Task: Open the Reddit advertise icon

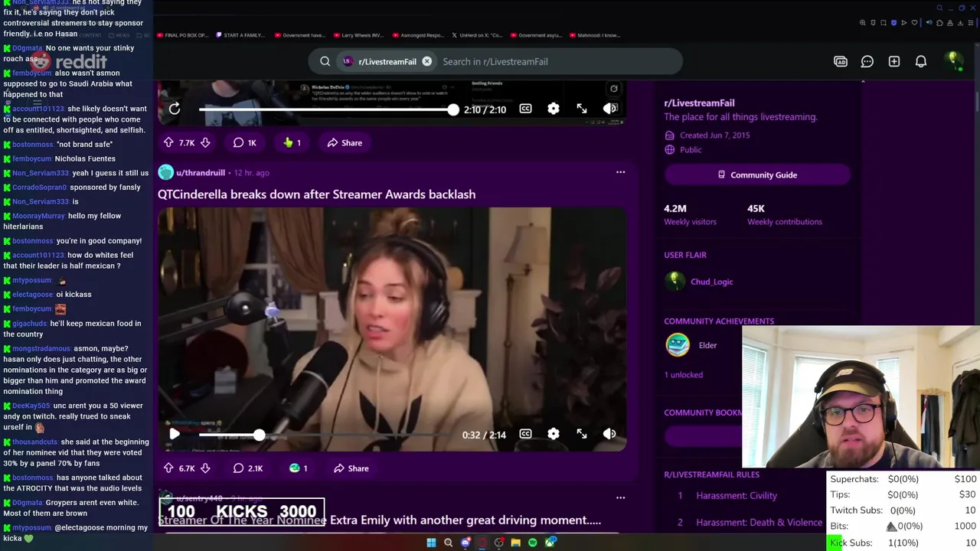Action: point(841,61)
